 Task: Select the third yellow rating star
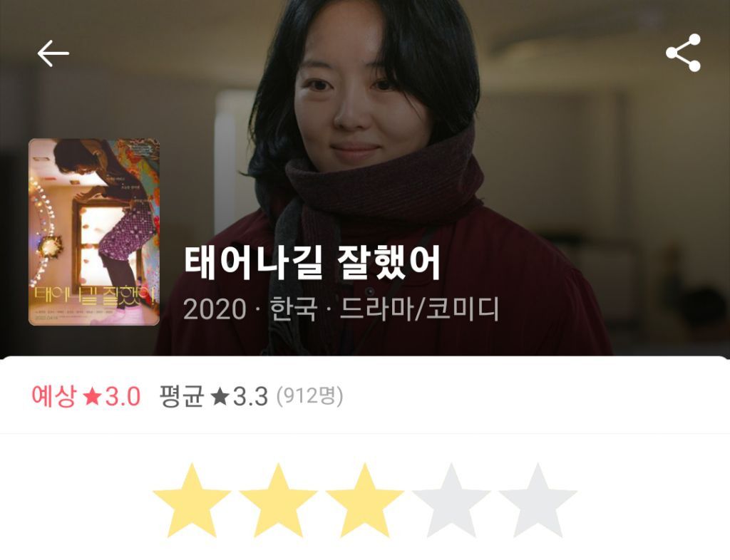point(364,500)
